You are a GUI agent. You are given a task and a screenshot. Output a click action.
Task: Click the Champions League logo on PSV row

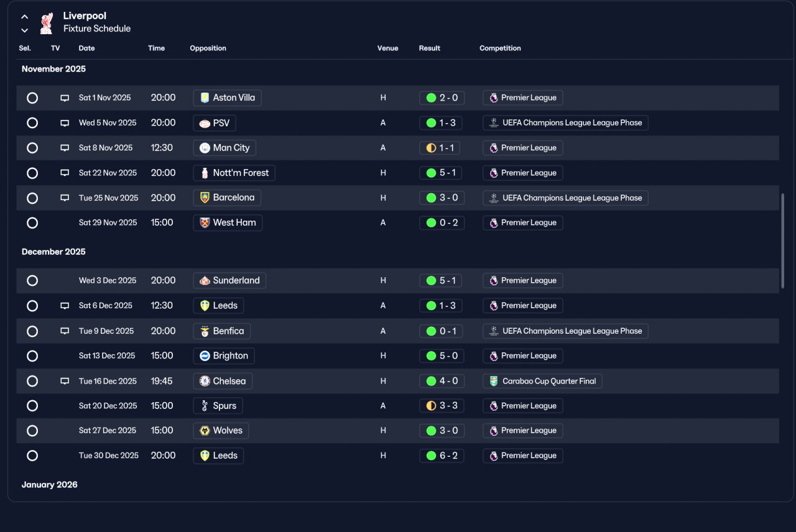click(494, 123)
